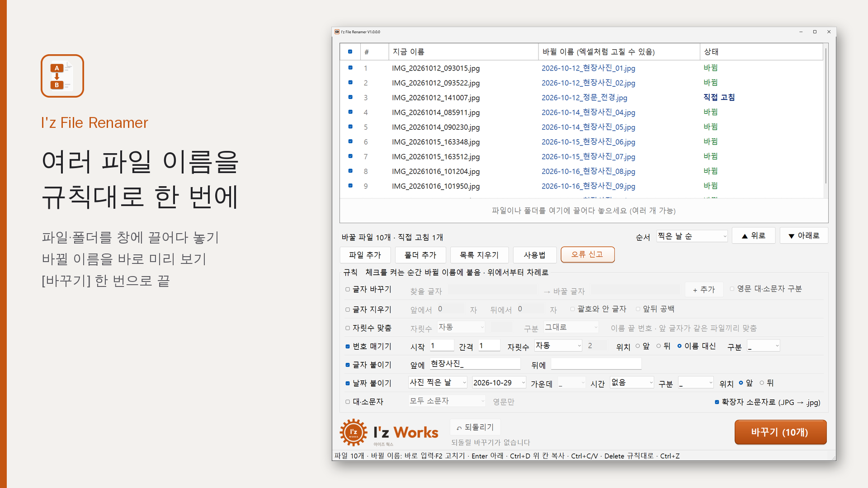Click the 뒤에 empty text field
868x488 pixels.
pyautogui.click(x=596, y=364)
